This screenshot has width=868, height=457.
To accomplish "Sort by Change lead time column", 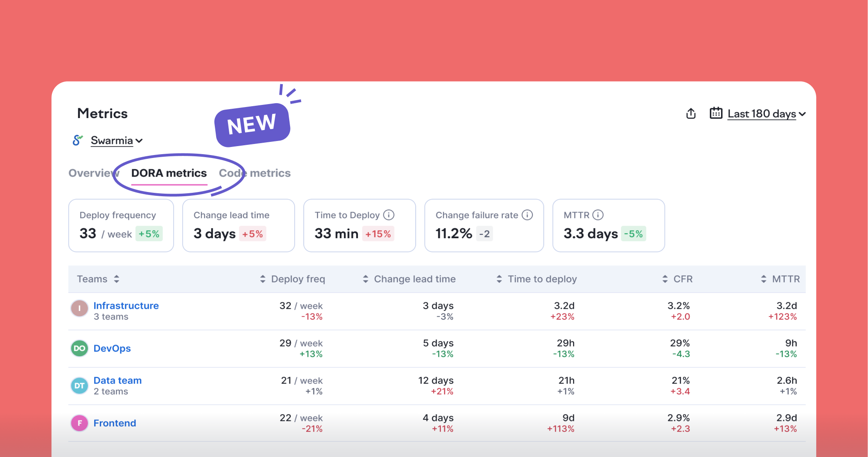I will click(x=366, y=279).
